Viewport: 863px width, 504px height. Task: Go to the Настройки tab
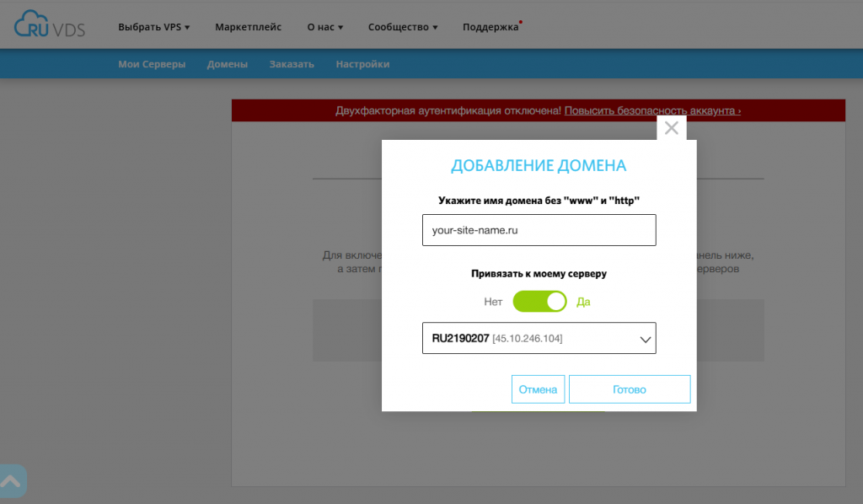pyautogui.click(x=362, y=64)
